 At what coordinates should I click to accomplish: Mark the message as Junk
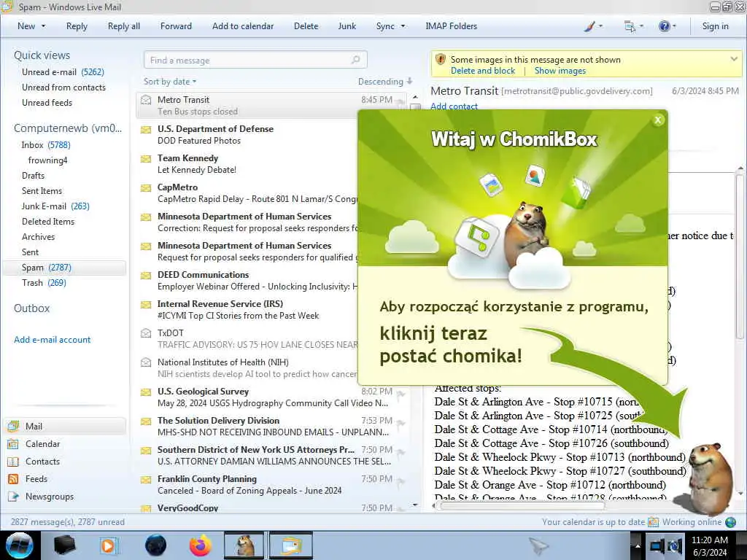(x=347, y=26)
